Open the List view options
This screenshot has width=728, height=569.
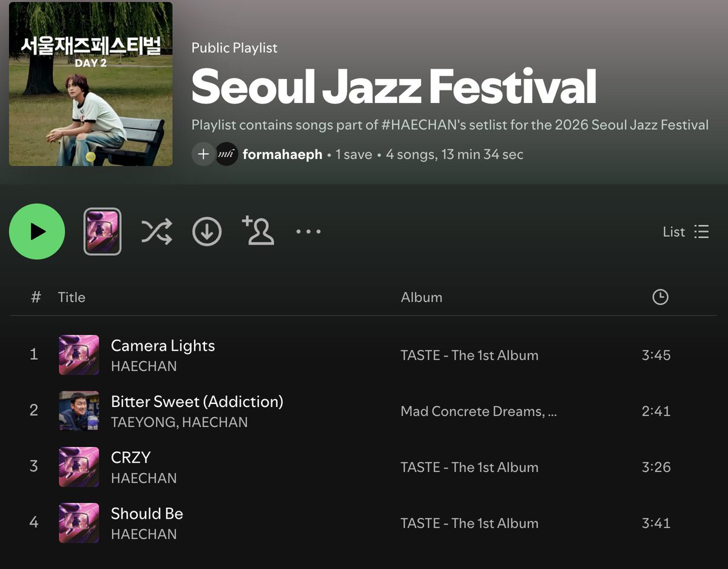pos(686,232)
